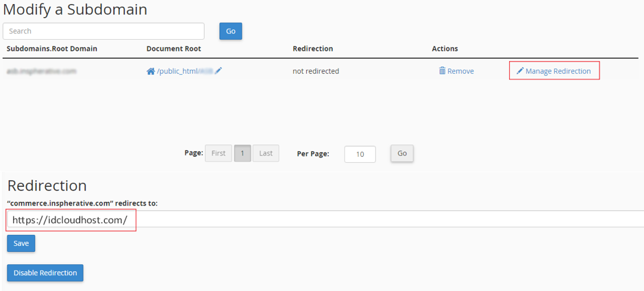
Task: Click Disable Redirection button
Action: coord(45,273)
